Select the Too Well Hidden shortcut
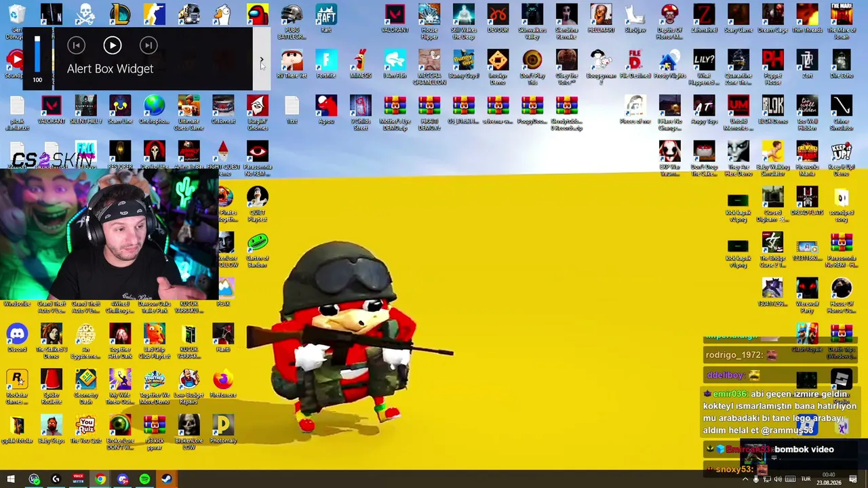The width and height of the screenshot is (868, 488). click(x=807, y=113)
